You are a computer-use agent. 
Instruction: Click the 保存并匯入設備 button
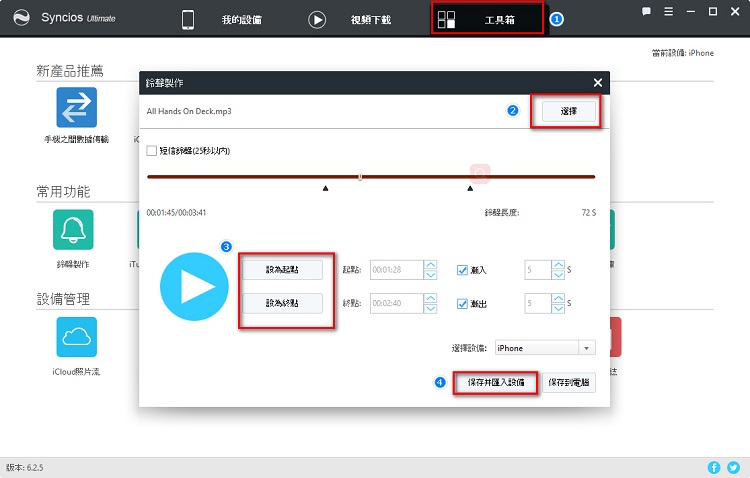pos(496,382)
